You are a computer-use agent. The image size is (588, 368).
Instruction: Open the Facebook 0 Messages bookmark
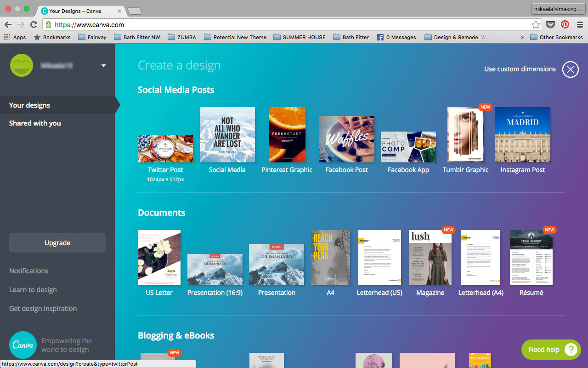click(x=396, y=37)
